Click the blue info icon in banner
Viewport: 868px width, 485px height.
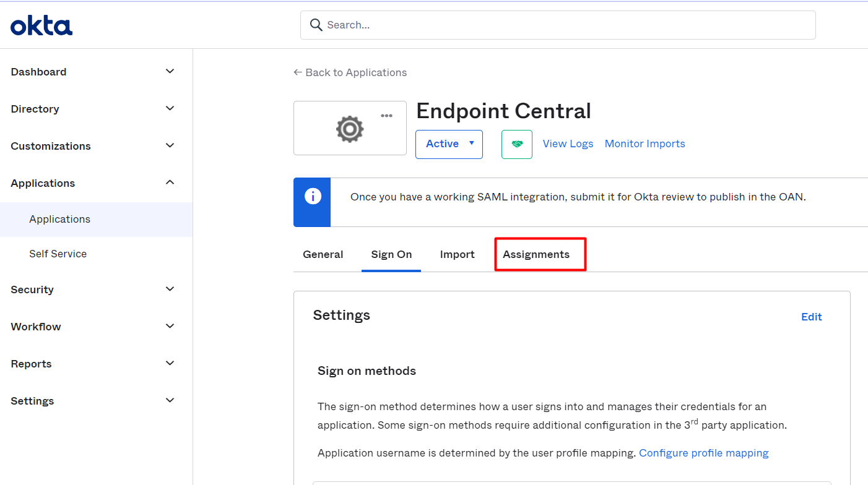(x=312, y=197)
